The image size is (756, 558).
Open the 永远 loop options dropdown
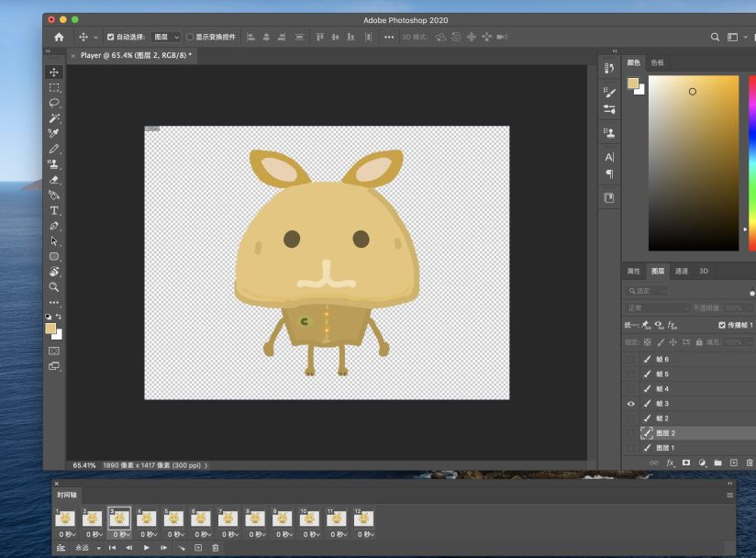click(x=86, y=548)
